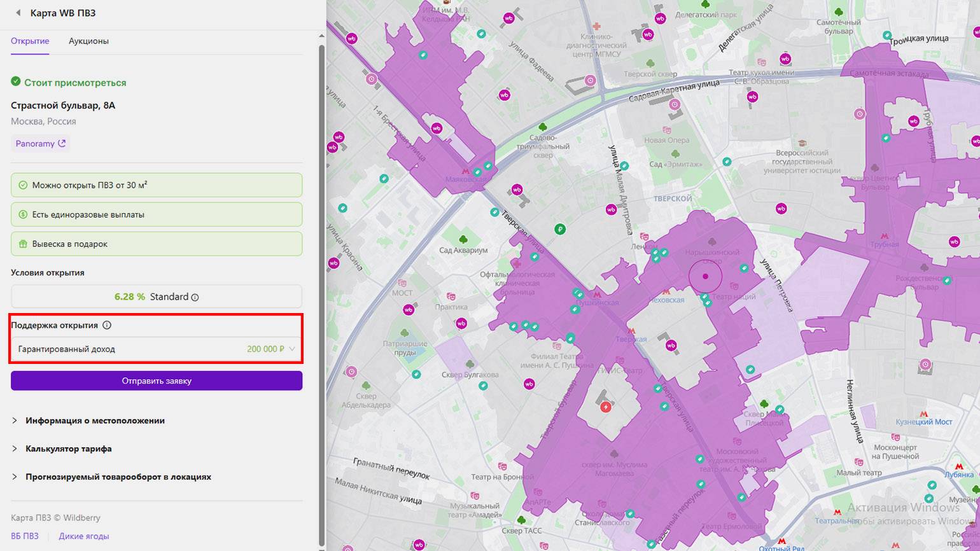Click the Кузнецкий Мост metro icon
Image resolution: width=980 pixels, height=551 pixels.
(x=924, y=414)
